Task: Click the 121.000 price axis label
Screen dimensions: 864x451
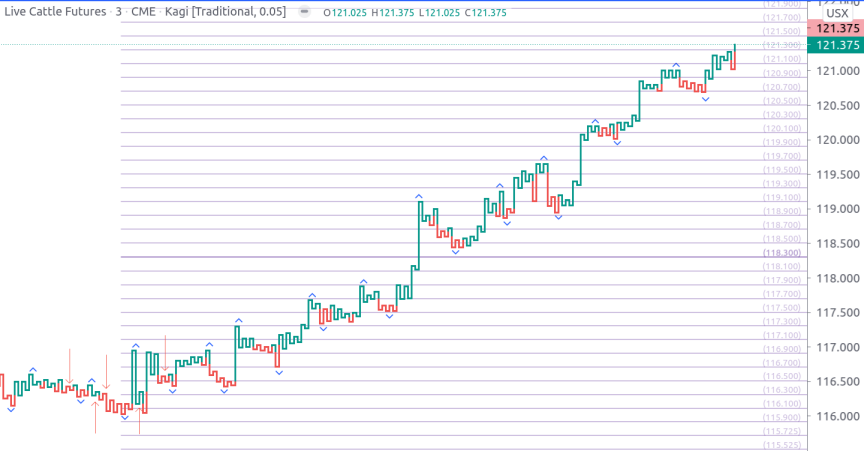Action: [x=838, y=71]
